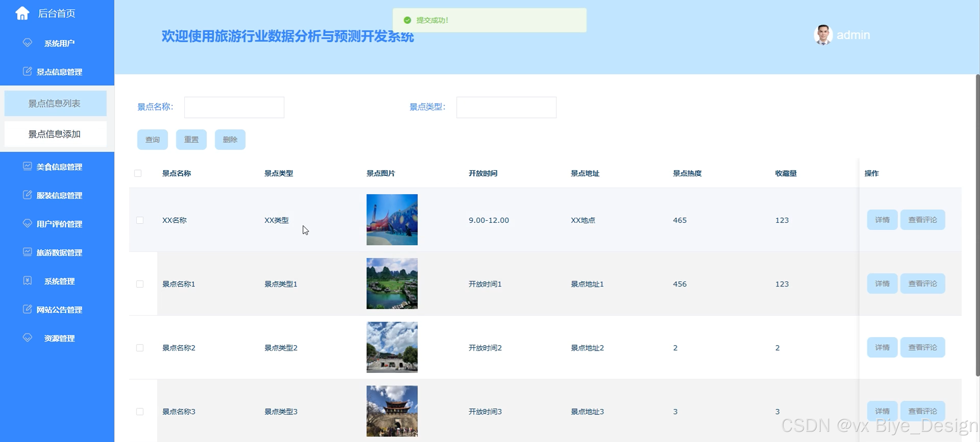Screen dimensions: 980x442
Task: Click the chart icon next to 旅游数据管理
Action: click(x=27, y=252)
